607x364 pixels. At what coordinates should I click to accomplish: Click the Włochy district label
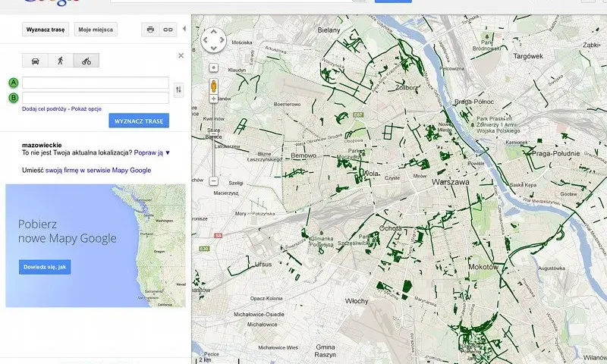357,301
